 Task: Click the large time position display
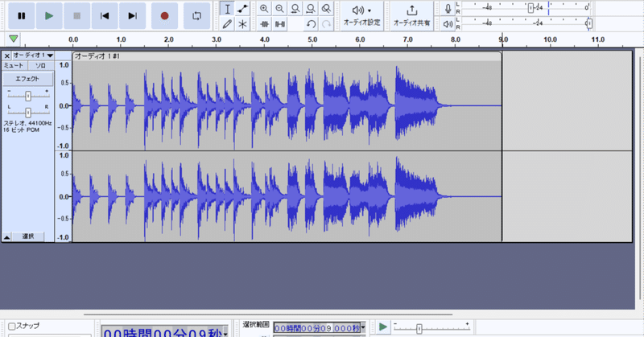click(x=163, y=331)
